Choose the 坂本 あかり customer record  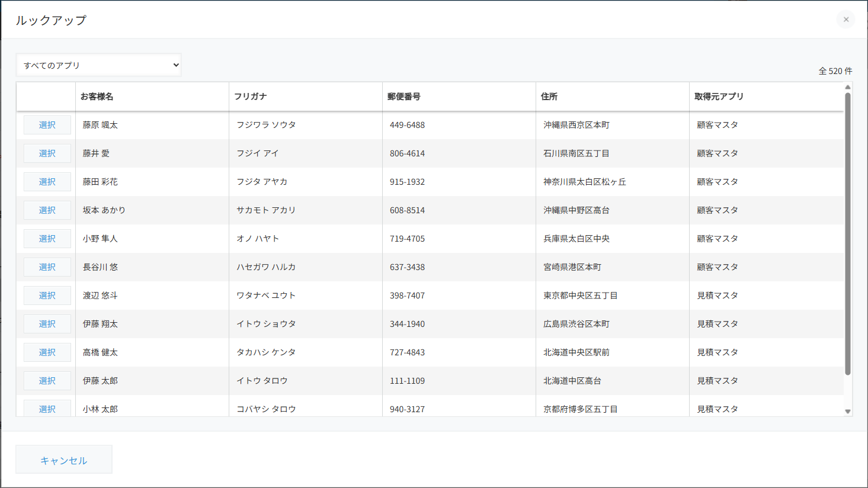pyautogui.click(x=47, y=210)
